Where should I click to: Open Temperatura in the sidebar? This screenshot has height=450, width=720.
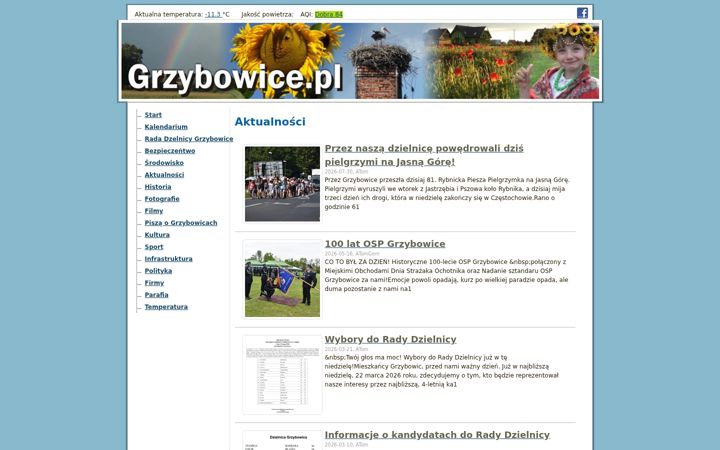click(166, 307)
